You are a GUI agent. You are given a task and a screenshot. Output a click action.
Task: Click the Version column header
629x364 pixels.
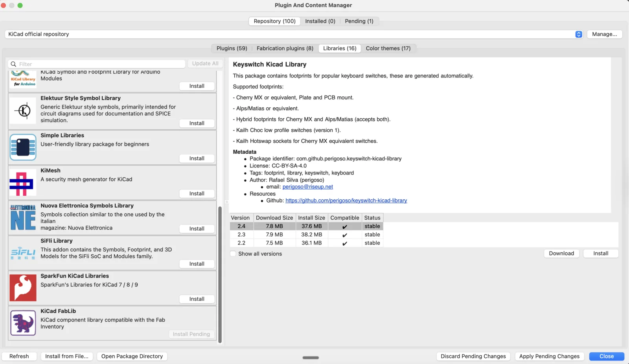coord(240,218)
